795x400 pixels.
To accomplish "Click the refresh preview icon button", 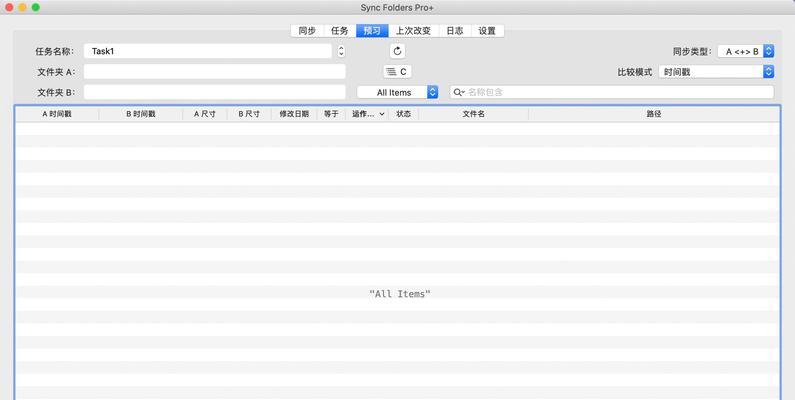I will tap(398, 51).
